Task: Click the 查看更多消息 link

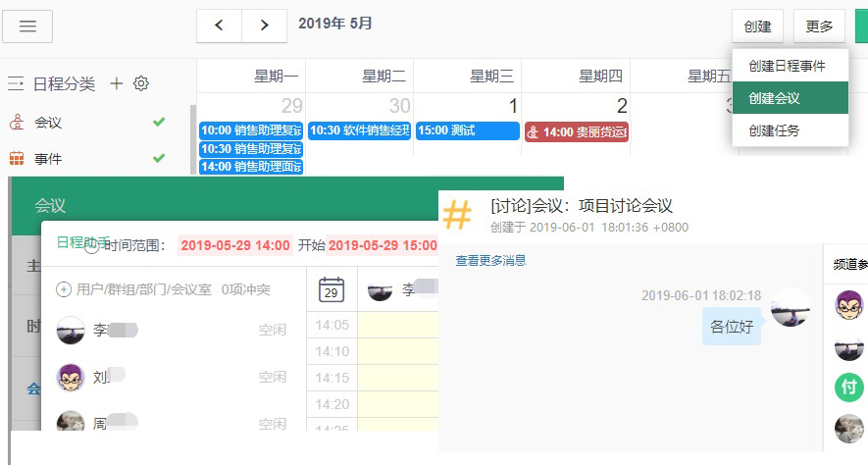Action: point(490,260)
